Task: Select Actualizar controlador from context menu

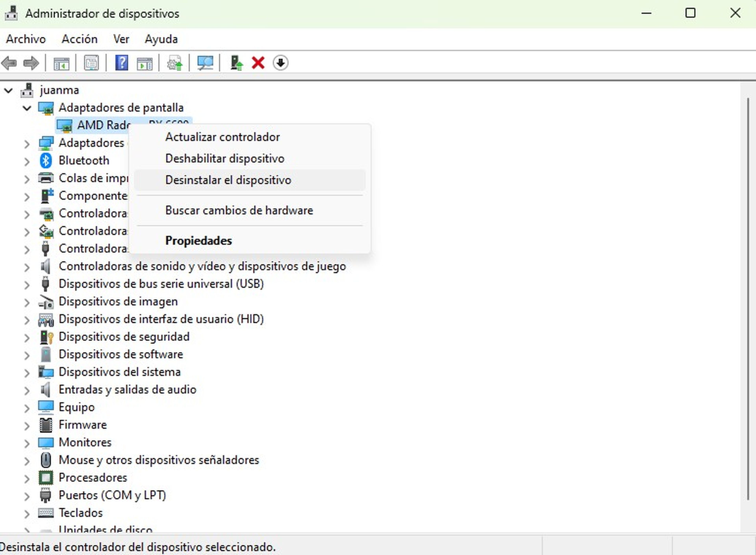Action: pos(222,136)
